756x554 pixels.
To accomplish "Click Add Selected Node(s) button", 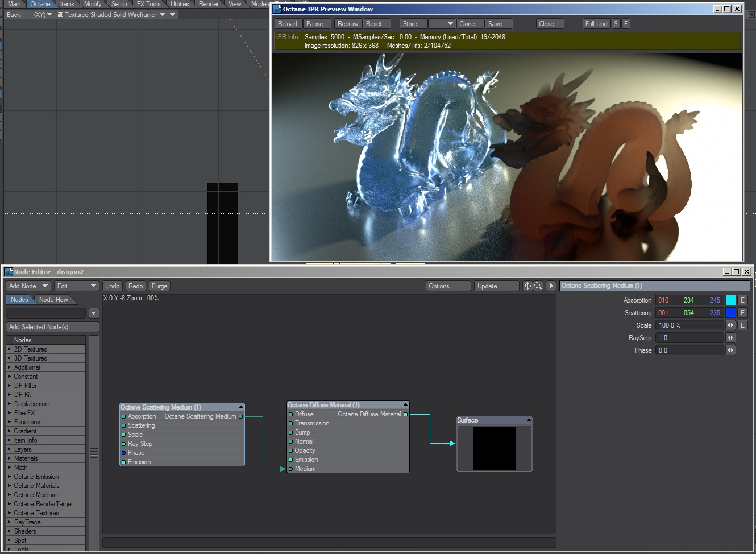I will click(x=52, y=327).
